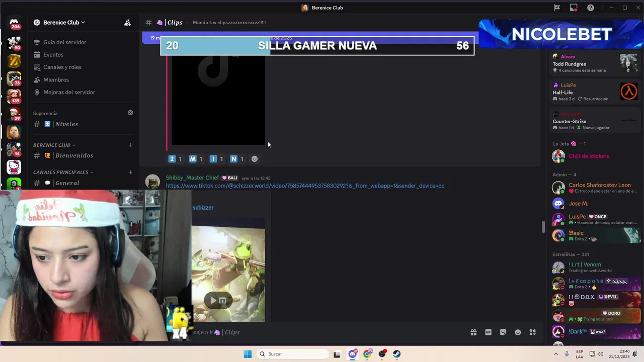Open the Counter-Strike activity card

coord(595,121)
